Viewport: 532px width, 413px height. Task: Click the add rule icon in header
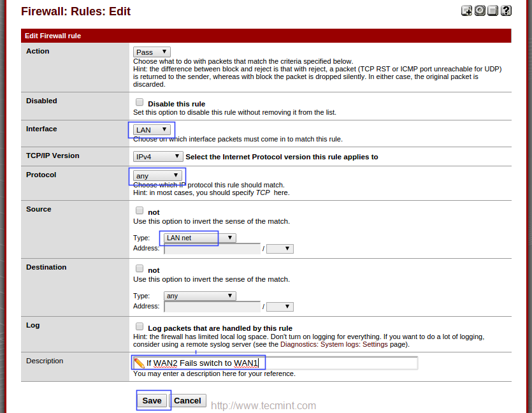[x=467, y=10]
